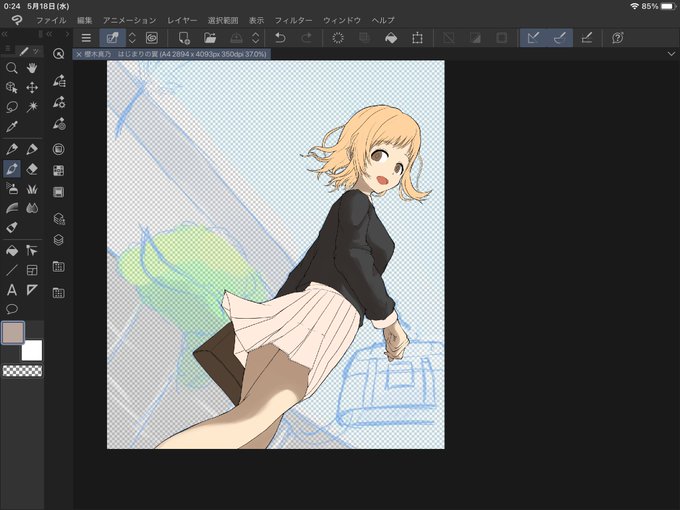Screen dimensions: 680x510
Task: Open a file with folder icon
Action: (210, 38)
